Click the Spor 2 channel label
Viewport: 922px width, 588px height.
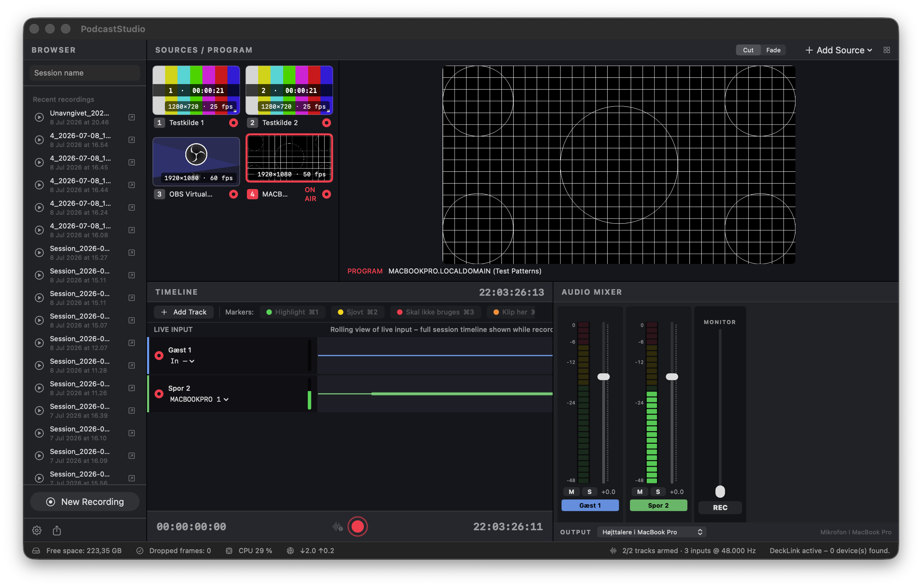click(658, 506)
